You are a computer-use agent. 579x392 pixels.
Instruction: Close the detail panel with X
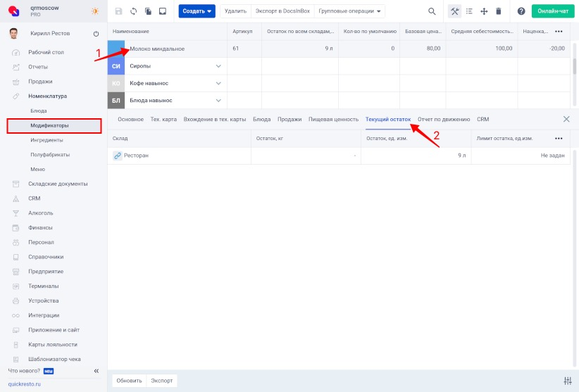tap(566, 120)
